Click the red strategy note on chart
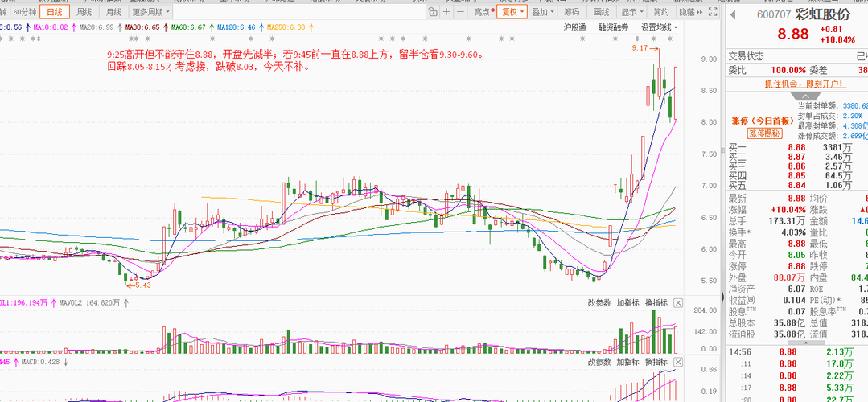868x402 pixels. point(298,60)
